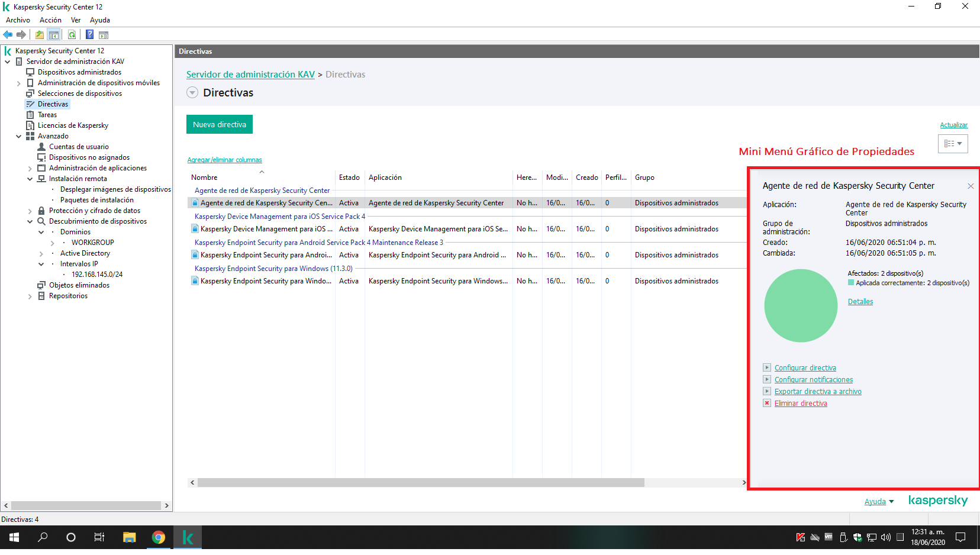Collapse the Servidor de administración KAV node
Viewport: 980px width, 555px height.
8,62
